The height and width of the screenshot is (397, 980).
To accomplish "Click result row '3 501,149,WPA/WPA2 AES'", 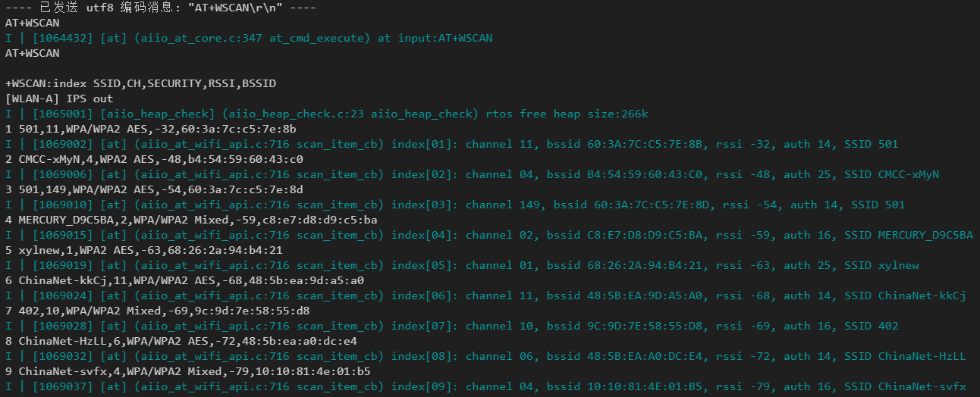I will [x=154, y=189].
